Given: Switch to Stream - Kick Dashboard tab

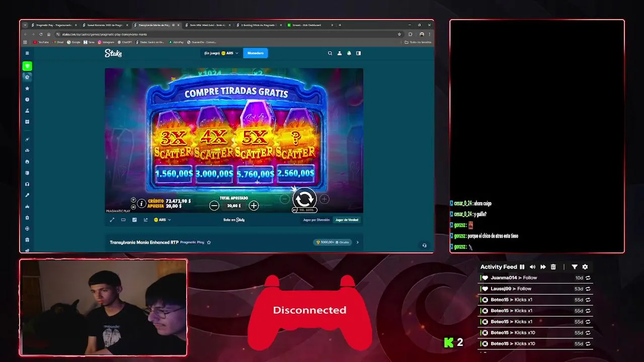Looking at the screenshot, I should point(310,25).
